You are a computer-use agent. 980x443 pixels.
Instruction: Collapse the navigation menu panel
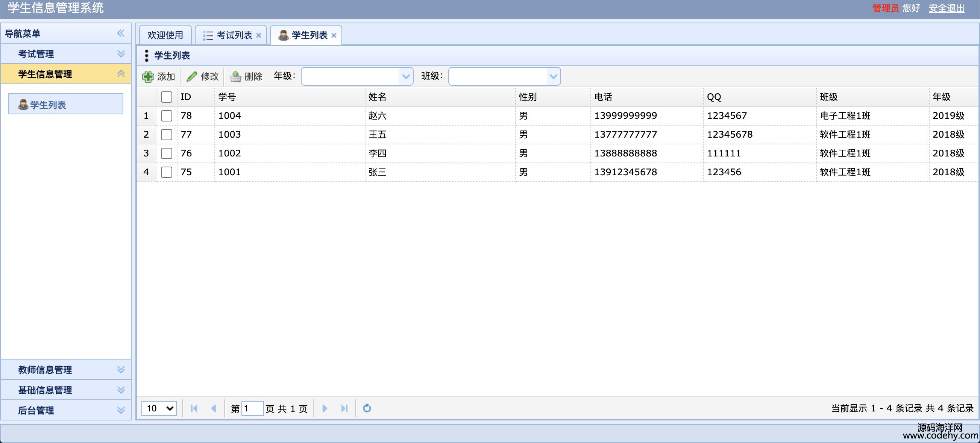tap(121, 33)
